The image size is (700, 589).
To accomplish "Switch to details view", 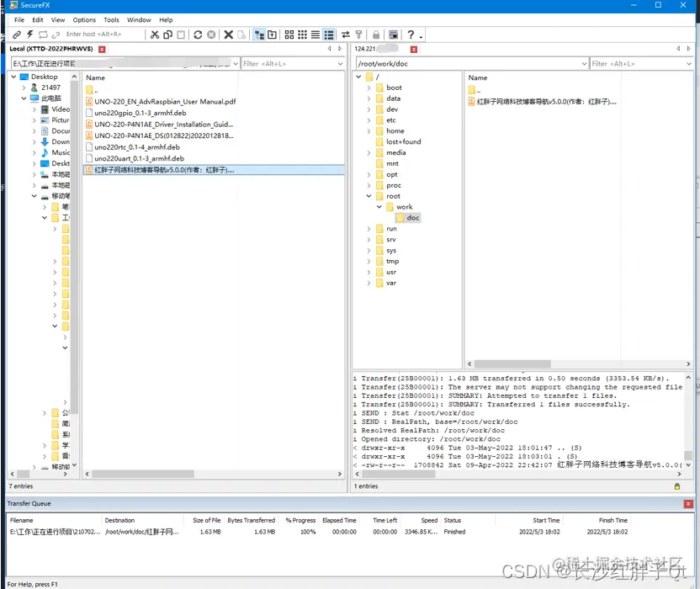I will 329,34.
